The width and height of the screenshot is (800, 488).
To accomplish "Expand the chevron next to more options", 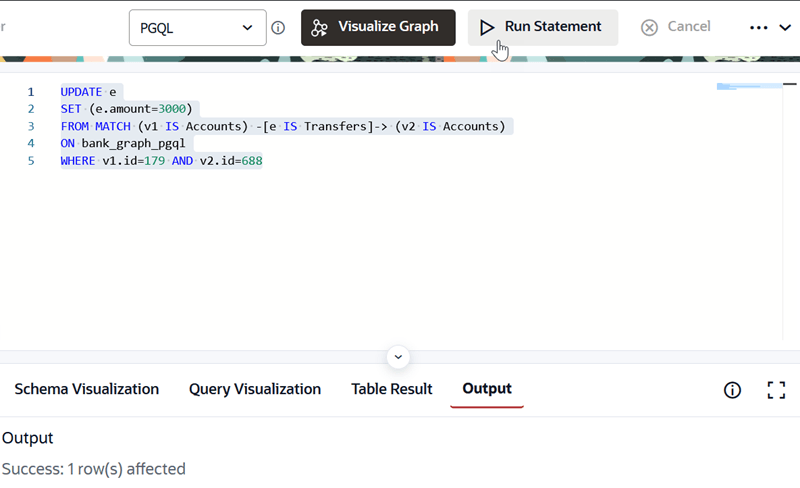I will (785, 28).
